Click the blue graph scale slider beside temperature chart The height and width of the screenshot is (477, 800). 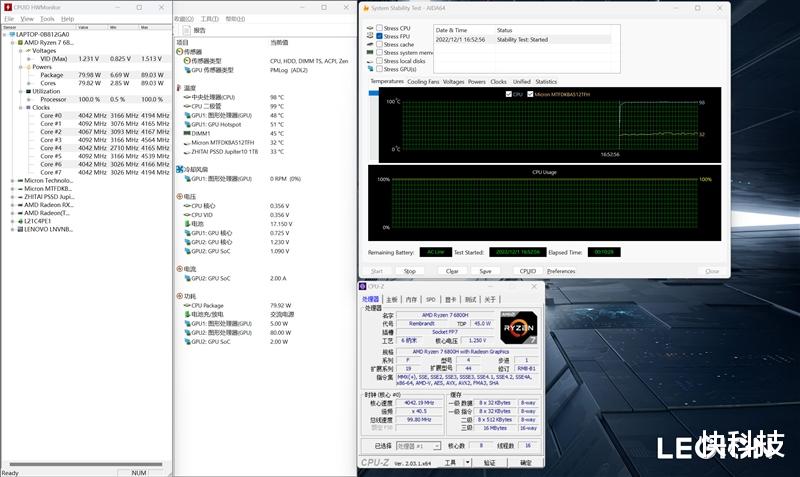pos(376,94)
